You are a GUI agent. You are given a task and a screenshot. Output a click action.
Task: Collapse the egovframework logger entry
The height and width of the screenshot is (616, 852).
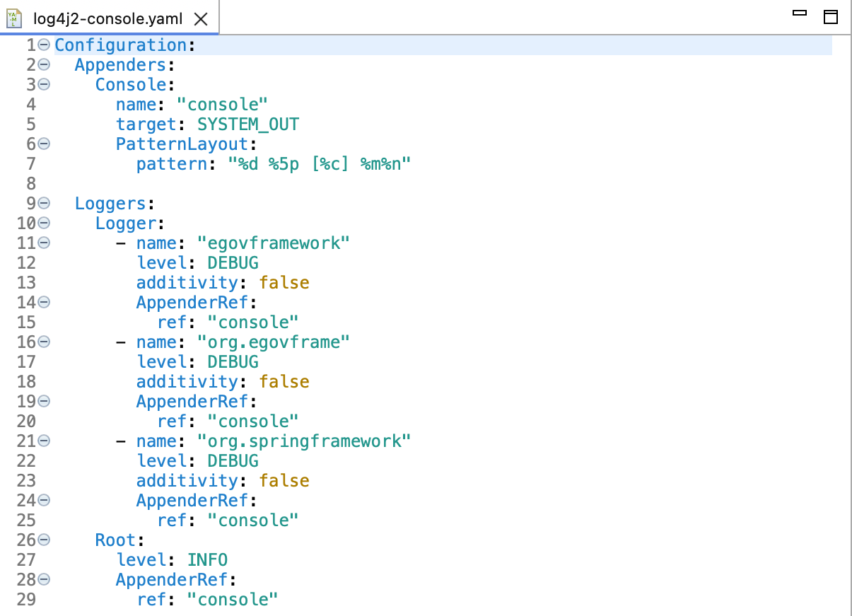tap(43, 243)
